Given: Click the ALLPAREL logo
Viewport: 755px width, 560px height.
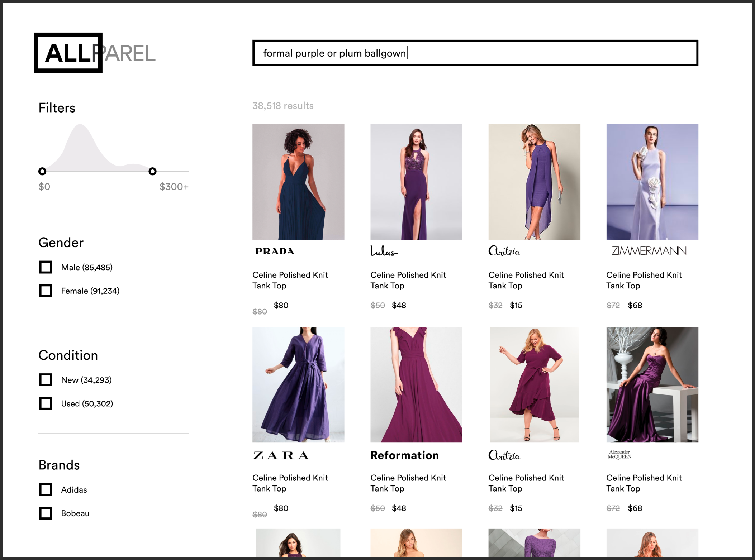Looking at the screenshot, I should click(x=95, y=53).
